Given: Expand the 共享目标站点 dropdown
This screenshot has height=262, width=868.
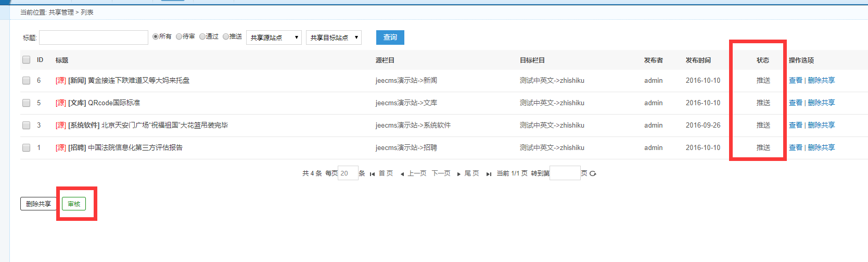Looking at the screenshot, I should (334, 38).
